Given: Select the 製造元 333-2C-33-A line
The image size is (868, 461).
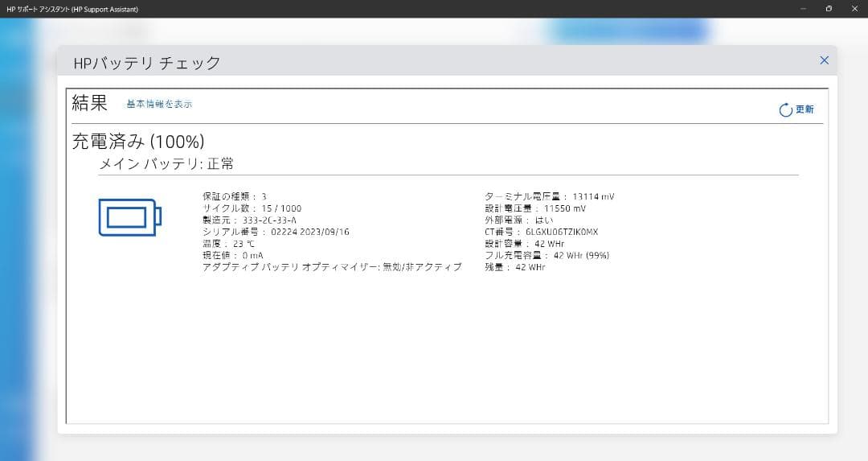Looking at the screenshot, I should click(x=250, y=220).
